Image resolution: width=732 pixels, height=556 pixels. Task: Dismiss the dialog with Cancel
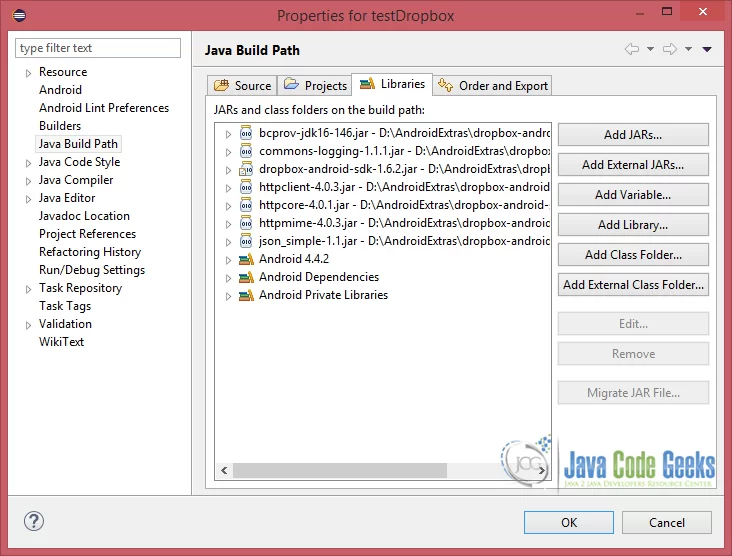(667, 522)
